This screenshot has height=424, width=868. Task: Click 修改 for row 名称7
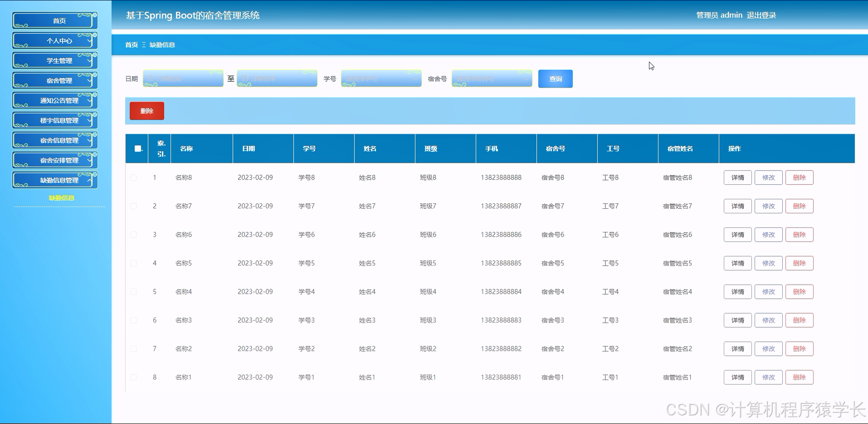[x=768, y=206]
